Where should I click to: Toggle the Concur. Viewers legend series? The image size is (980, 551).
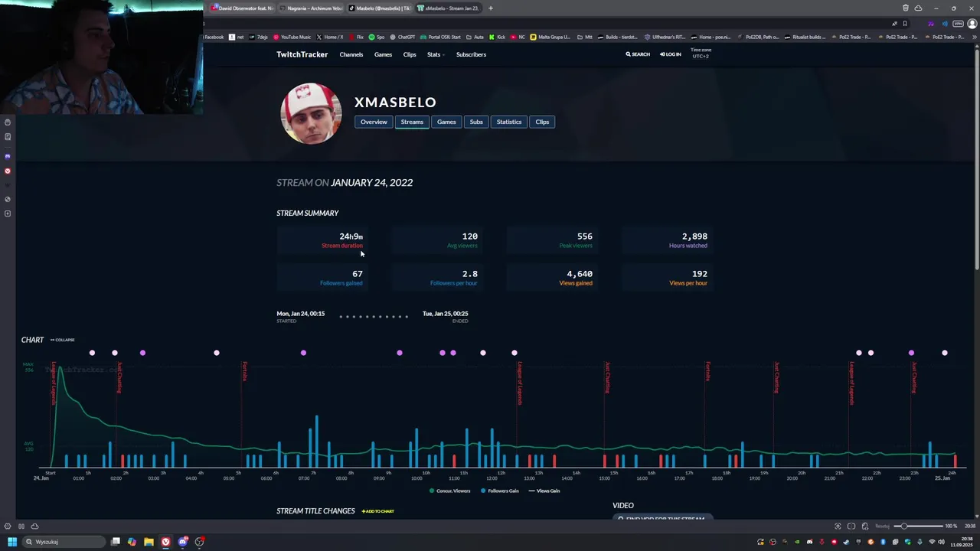[450, 491]
